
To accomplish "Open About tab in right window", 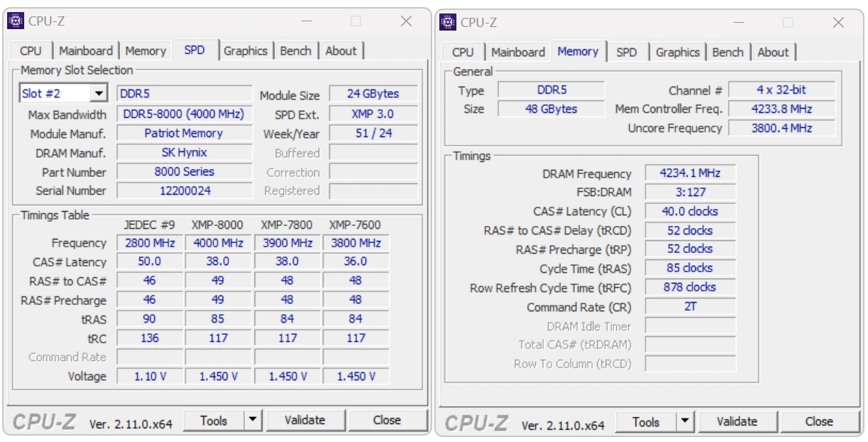I will [773, 52].
